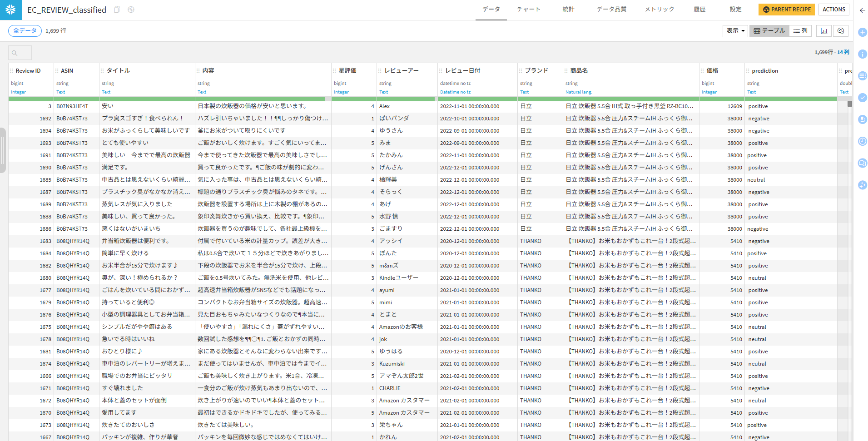Grab the drag handle of レビューアー column
Image resolution: width=868 pixels, height=441 pixels.
point(380,71)
